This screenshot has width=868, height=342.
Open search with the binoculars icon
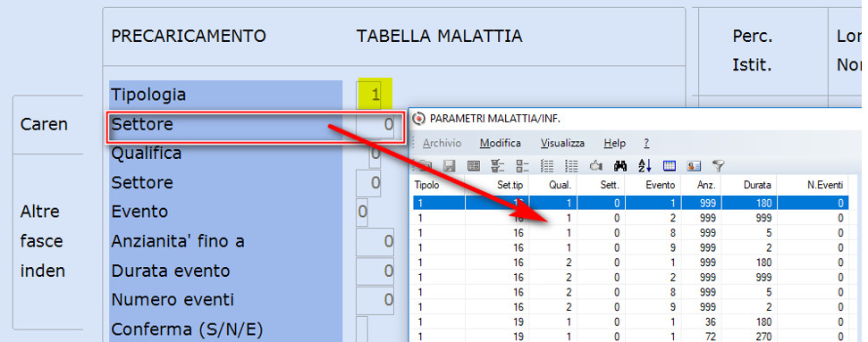click(620, 165)
